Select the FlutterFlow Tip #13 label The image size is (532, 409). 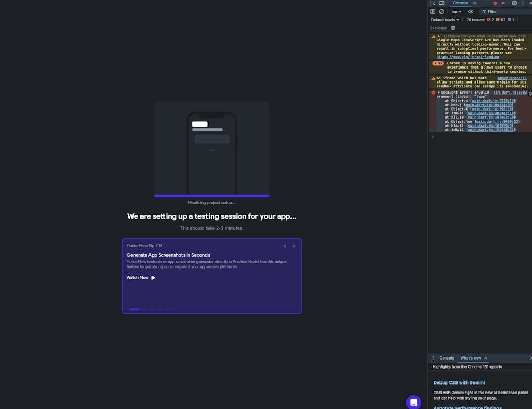point(144,246)
